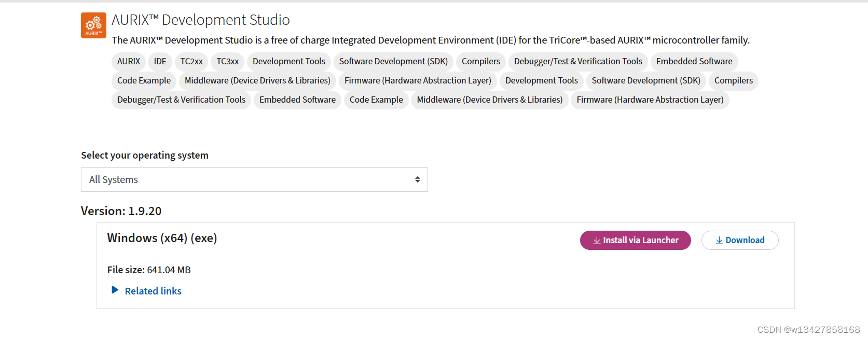
Task: Click Middleware (Device Drivers & Libraries) tag in third row
Action: coord(490,100)
